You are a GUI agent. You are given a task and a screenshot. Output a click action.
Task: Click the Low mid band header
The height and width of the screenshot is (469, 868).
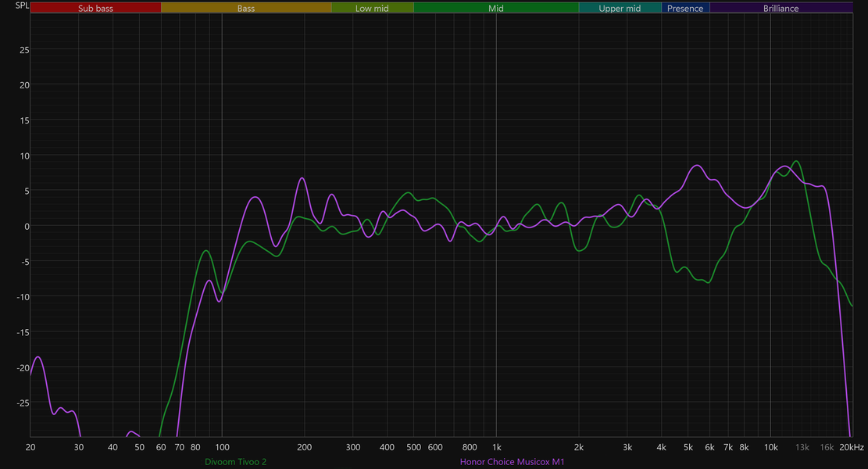(372, 8)
